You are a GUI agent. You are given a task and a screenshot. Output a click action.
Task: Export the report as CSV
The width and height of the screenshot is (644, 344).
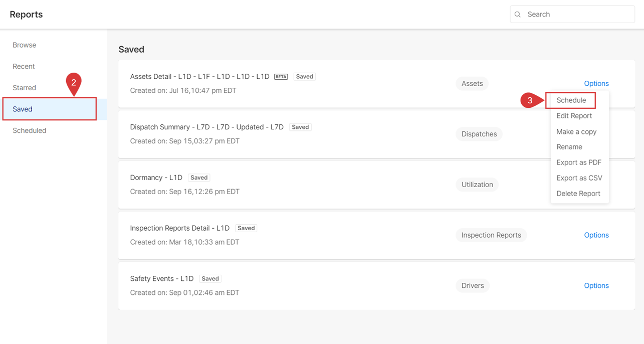[x=579, y=178]
